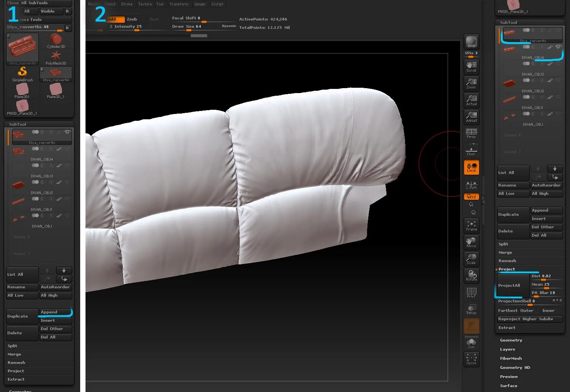Choose the PolyMesh3D star tool
This screenshot has height=392, width=570.
pyautogui.click(x=56, y=58)
